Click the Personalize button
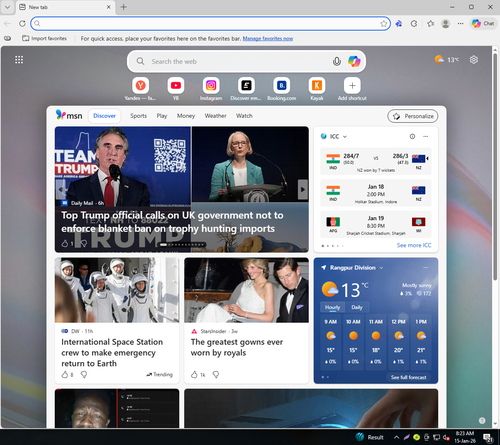This screenshot has height=445, width=500. [413, 116]
